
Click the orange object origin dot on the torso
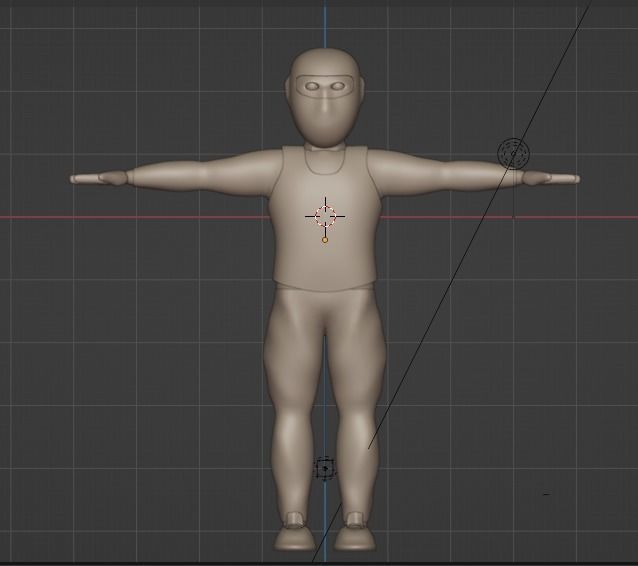[x=325, y=240]
